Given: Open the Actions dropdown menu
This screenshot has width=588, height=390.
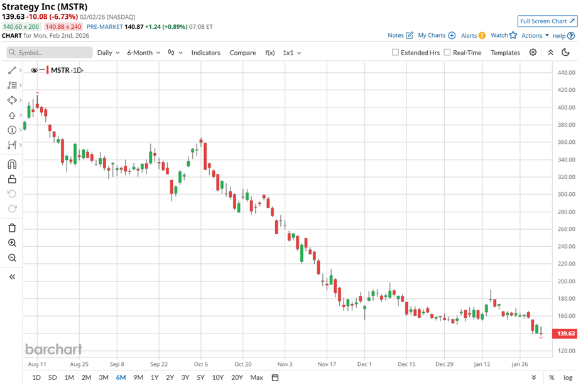Looking at the screenshot, I should click(535, 36).
